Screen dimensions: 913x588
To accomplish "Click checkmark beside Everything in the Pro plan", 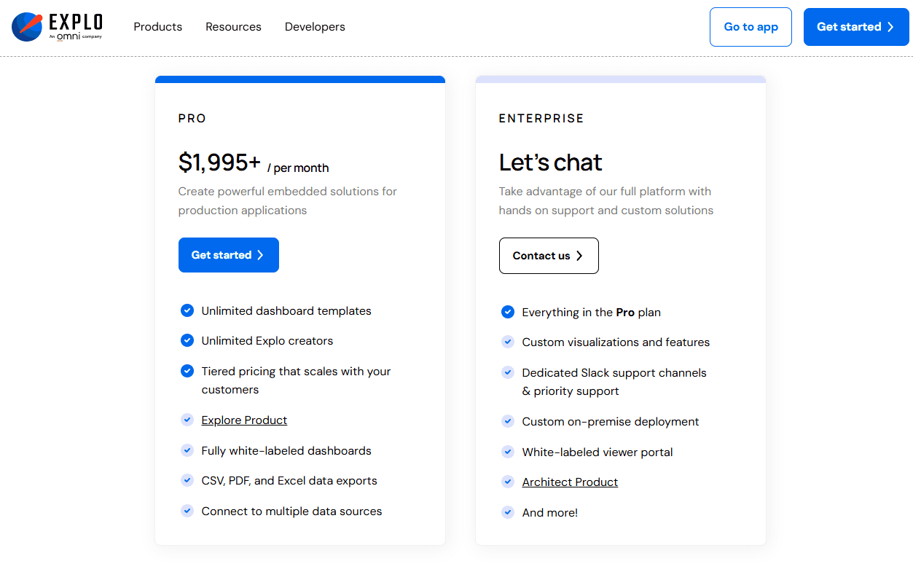I will 508,312.
